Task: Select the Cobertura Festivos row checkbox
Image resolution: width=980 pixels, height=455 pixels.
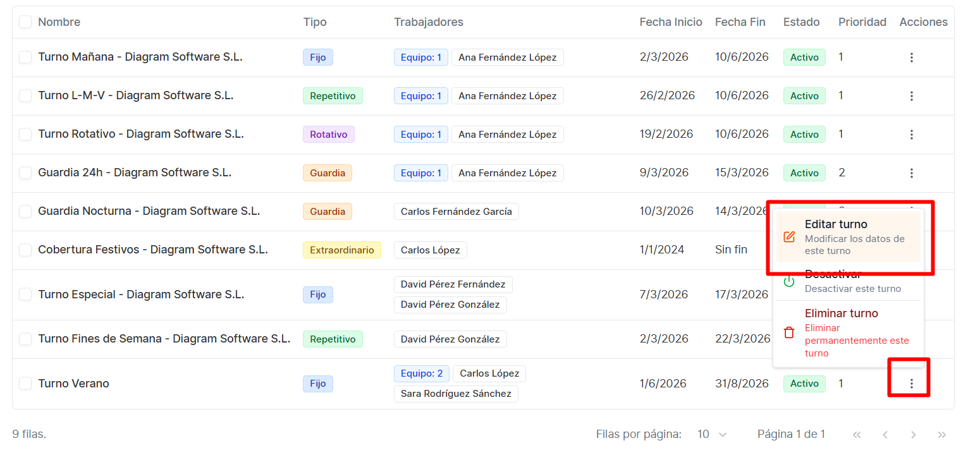Action: 25,250
